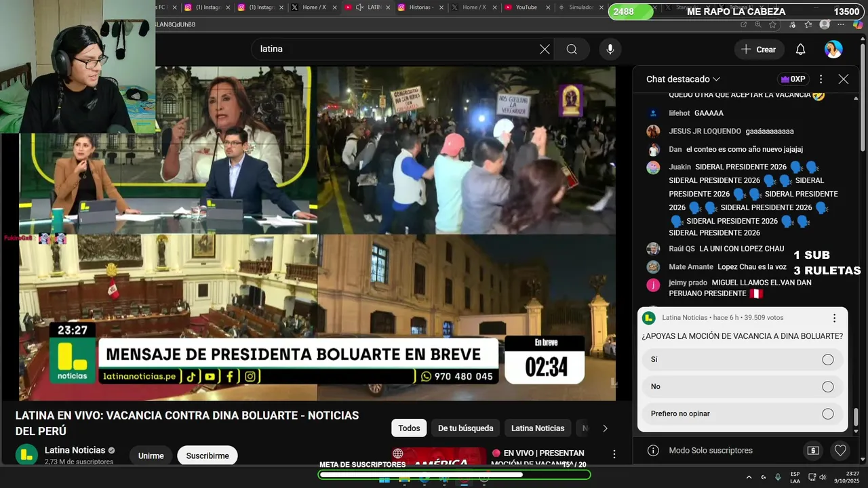Close the live chat panel
Screen dimensions: 868x488
(x=844, y=79)
